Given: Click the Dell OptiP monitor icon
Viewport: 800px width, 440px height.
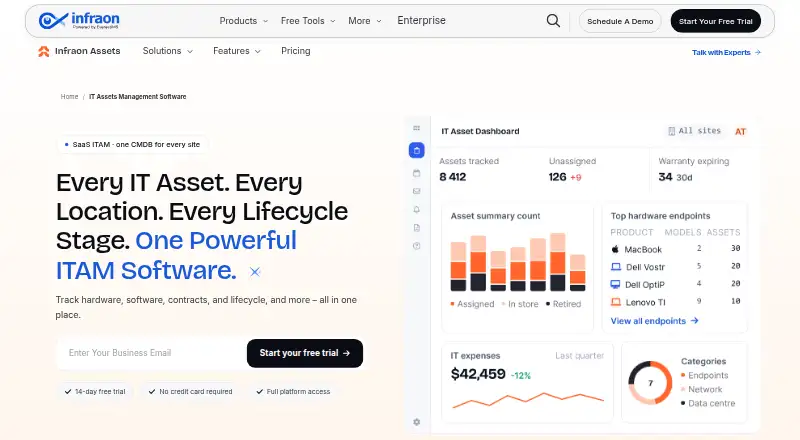Looking at the screenshot, I should 616,284.
